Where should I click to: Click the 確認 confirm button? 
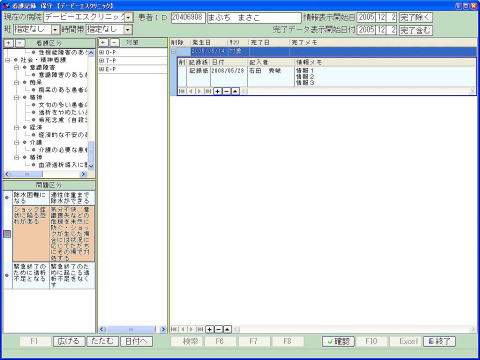[x=339, y=341]
